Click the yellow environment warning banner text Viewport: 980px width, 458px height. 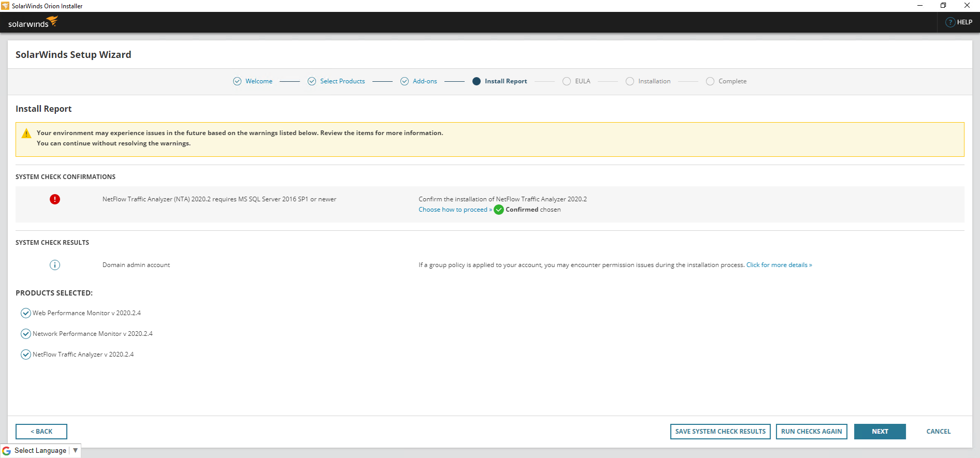coord(240,138)
